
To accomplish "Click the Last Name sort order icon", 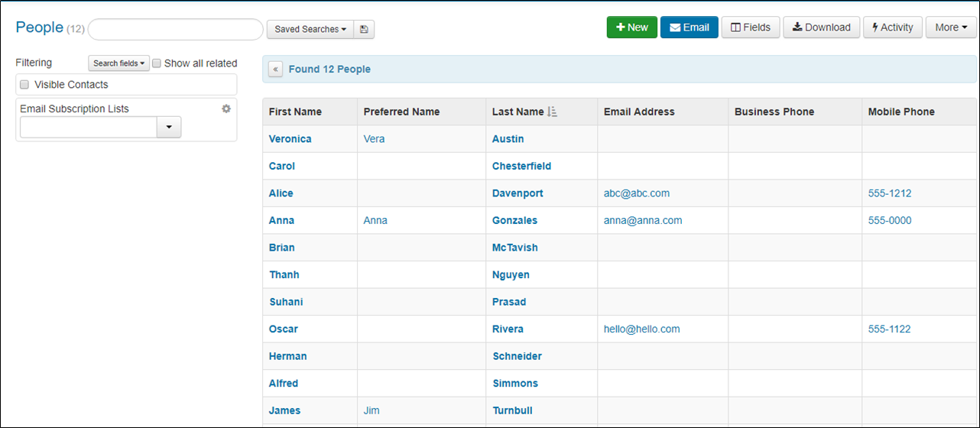I will [x=553, y=112].
